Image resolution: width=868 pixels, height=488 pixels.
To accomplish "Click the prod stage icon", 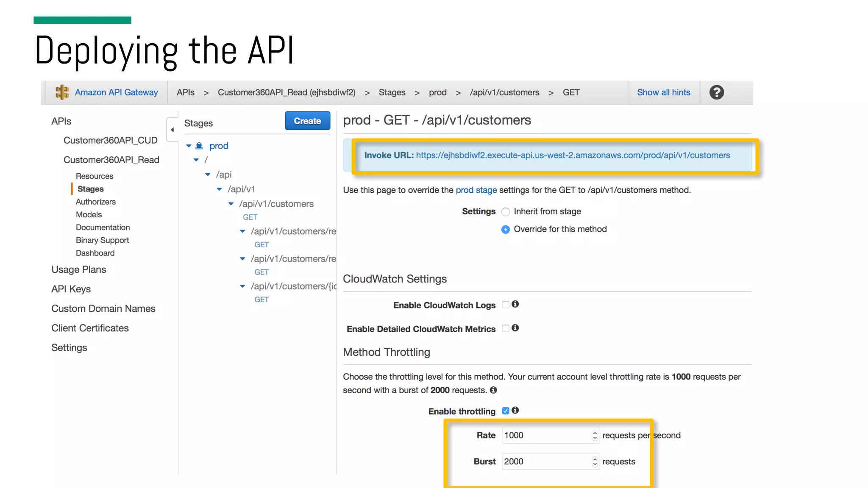I will (199, 146).
